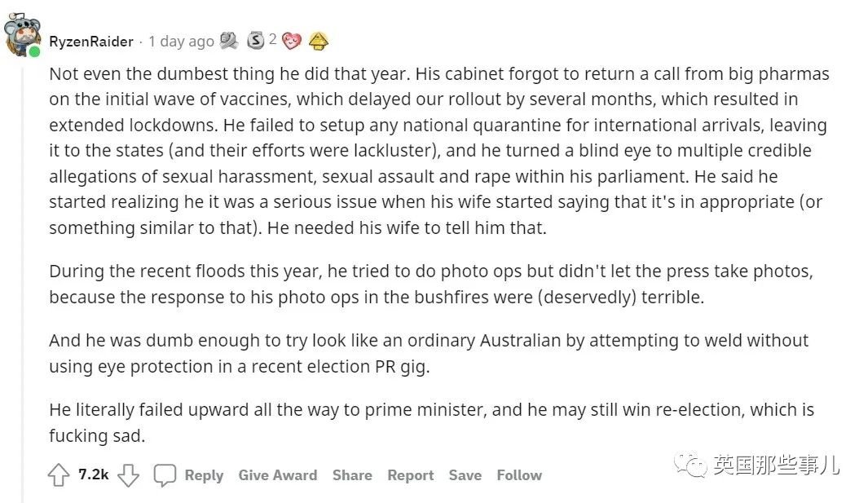This screenshot has height=503, width=868.
Task: Click the WeChat logo watermark
Action: (690, 464)
